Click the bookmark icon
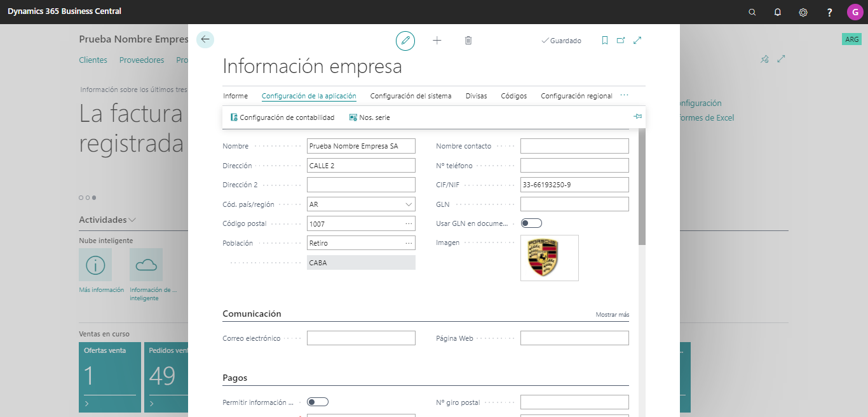The width and height of the screenshot is (868, 417). click(605, 41)
